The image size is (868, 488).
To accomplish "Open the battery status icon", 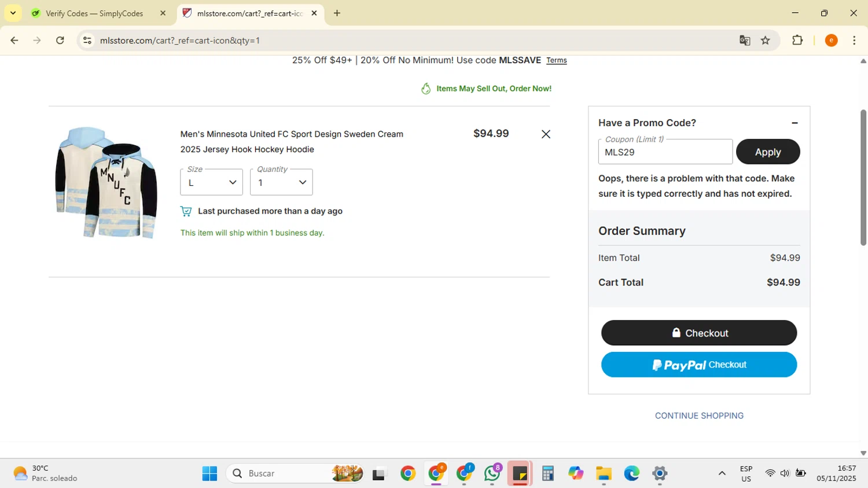I will (x=801, y=474).
